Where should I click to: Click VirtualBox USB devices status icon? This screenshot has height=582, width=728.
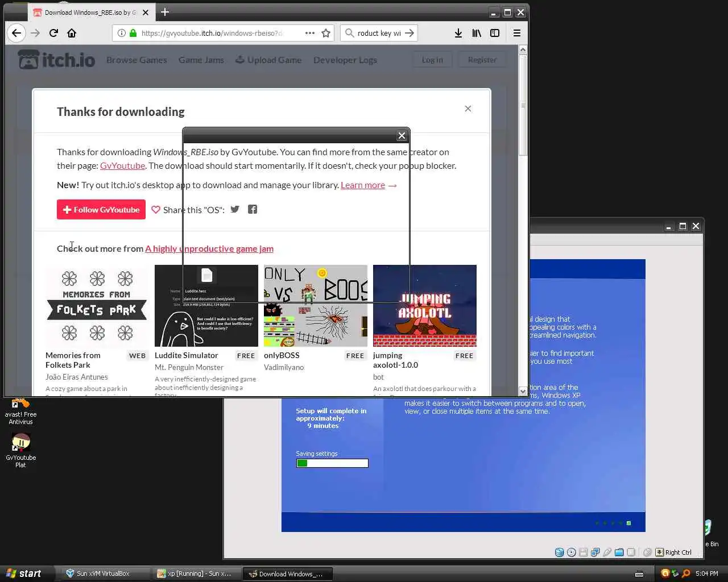(607, 552)
